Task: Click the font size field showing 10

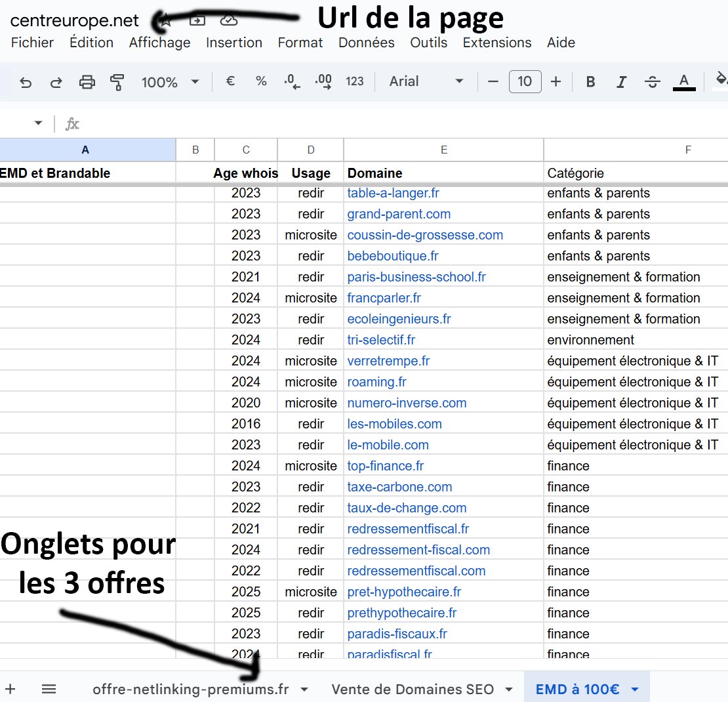Action: pos(525,82)
